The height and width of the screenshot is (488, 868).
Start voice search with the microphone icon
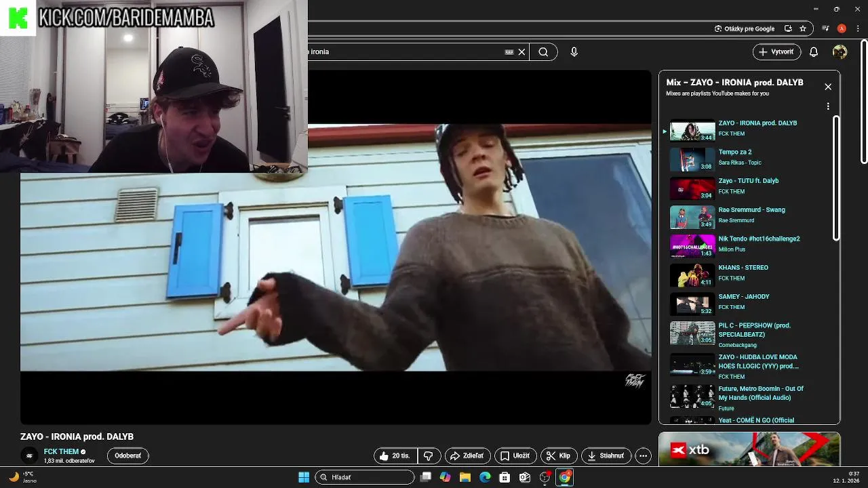[x=574, y=52]
